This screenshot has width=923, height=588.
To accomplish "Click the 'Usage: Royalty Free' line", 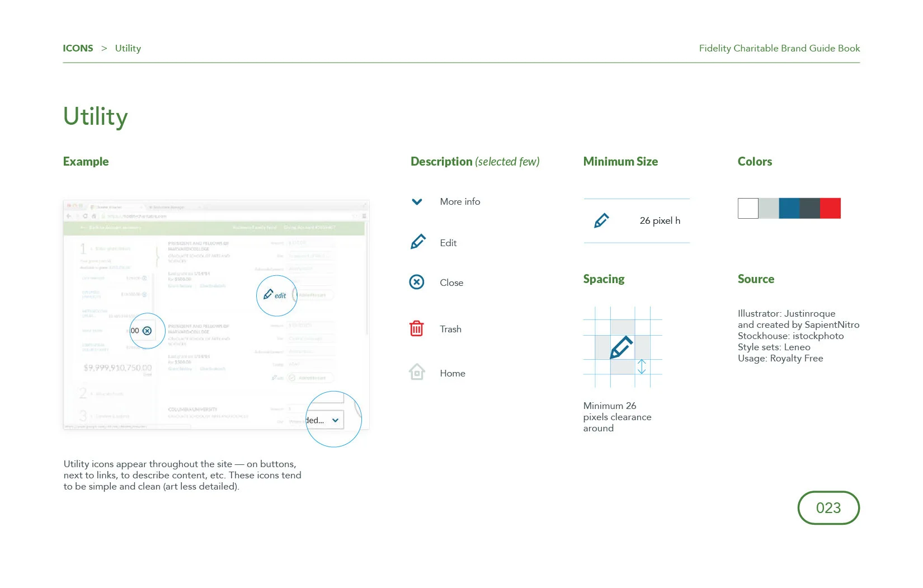I will click(780, 358).
